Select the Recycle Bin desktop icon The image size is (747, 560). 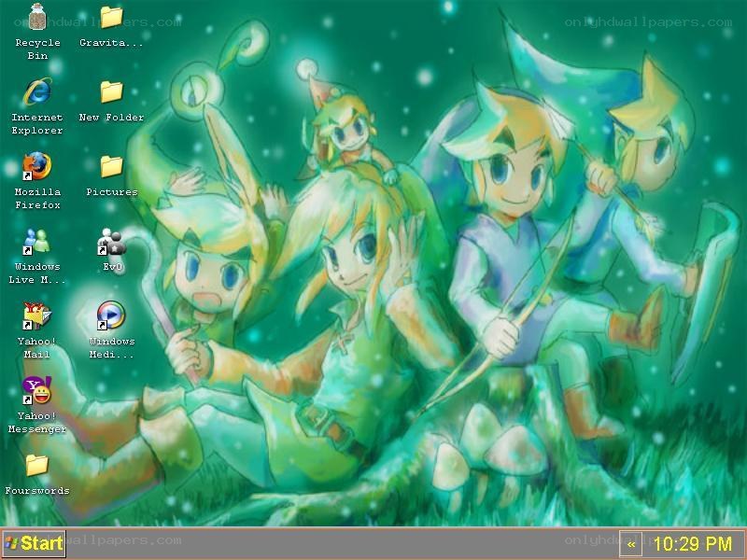(37, 17)
